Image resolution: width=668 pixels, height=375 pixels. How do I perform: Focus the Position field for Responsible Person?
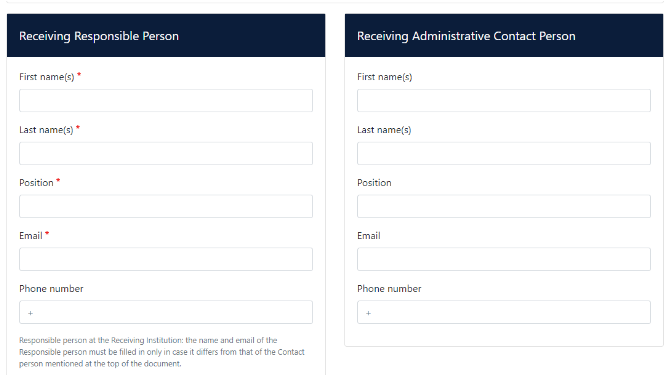tap(166, 206)
